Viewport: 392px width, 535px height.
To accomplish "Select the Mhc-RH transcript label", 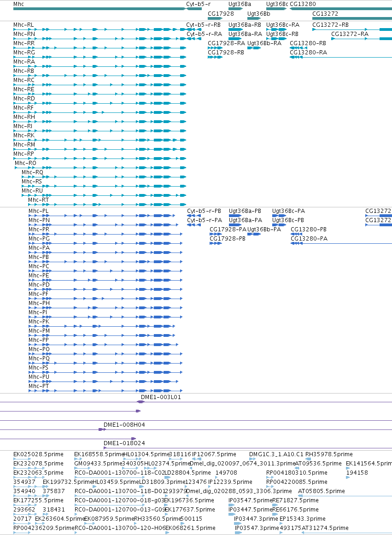I will 24,117.
